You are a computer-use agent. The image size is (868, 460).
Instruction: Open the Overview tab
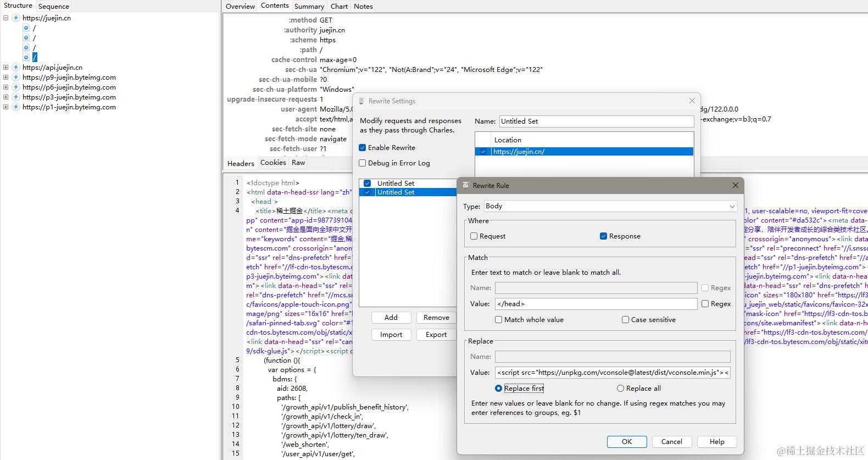[240, 7]
